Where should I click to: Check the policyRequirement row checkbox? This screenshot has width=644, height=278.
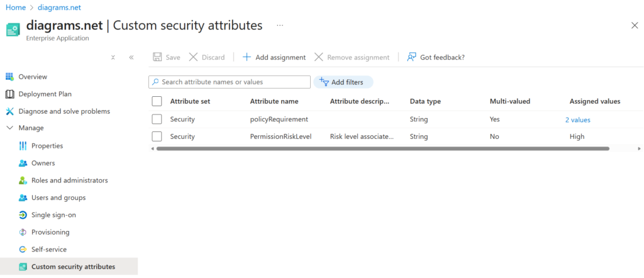click(x=157, y=120)
